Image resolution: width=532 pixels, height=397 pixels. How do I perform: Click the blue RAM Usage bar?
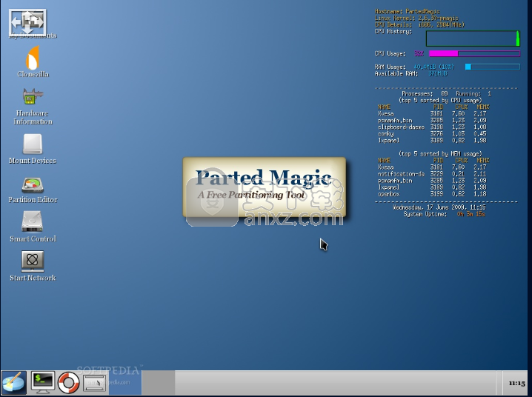point(493,67)
